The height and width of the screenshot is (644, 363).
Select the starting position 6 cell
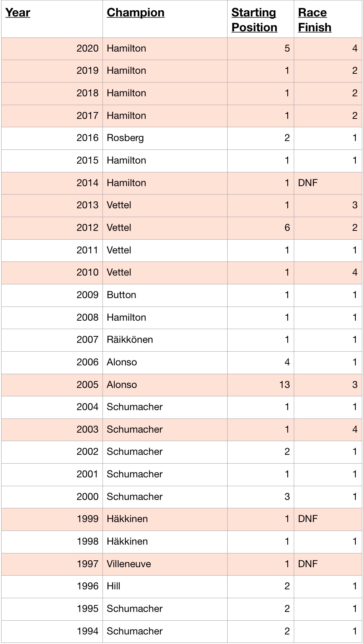(x=287, y=228)
